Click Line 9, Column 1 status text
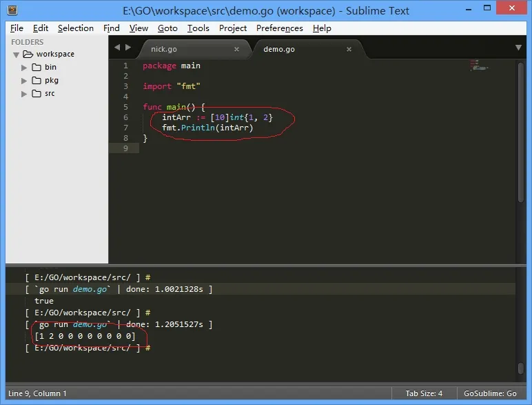Viewport: 532px width, 405px height. 37,393
